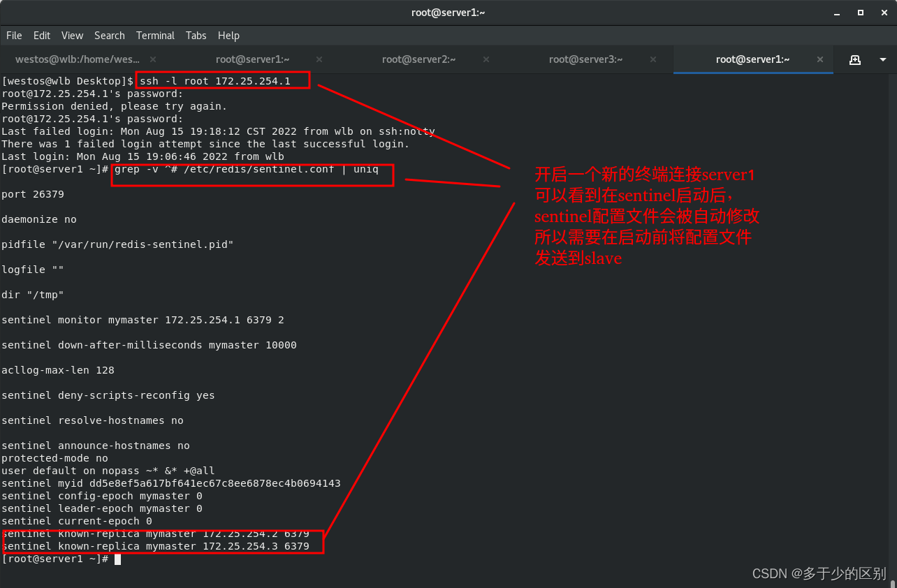Switch to the second tab root@server1
This screenshot has width=897, height=588.
pos(252,59)
